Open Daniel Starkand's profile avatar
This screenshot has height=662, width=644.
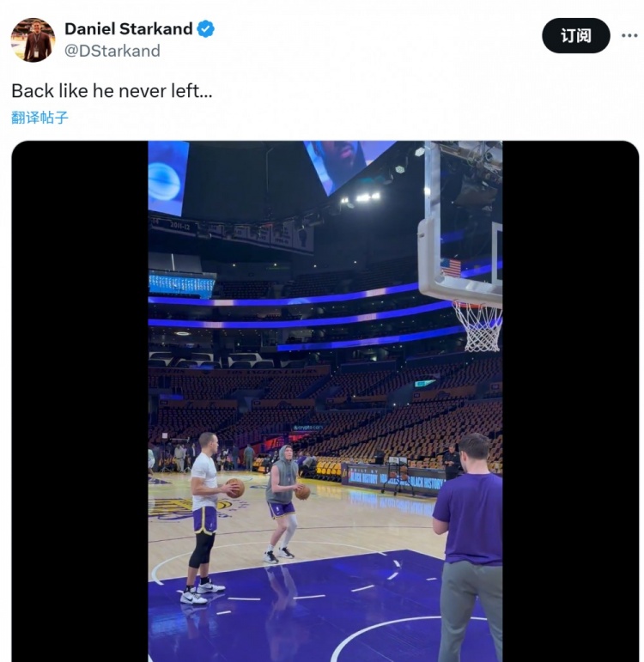pos(33,39)
